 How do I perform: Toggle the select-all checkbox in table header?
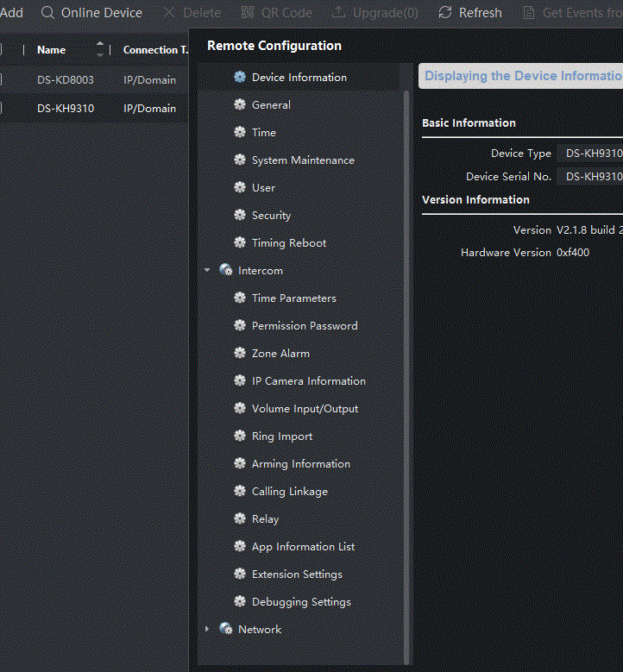click(1, 50)
